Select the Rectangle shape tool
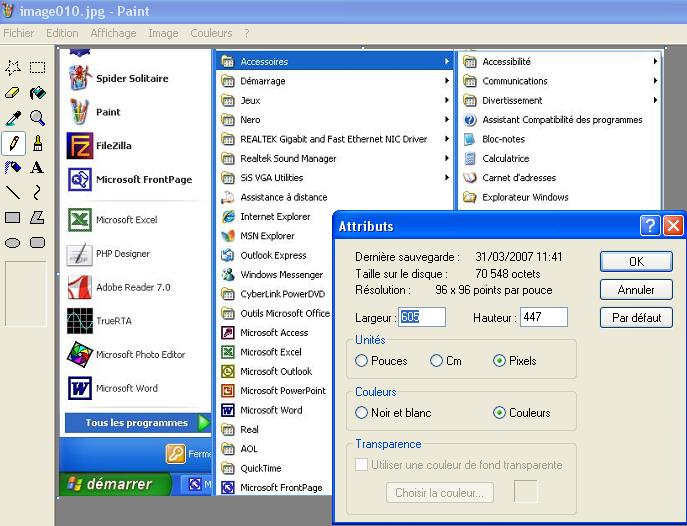The height and width of the screenshot is (526, 687). [13, 217]
